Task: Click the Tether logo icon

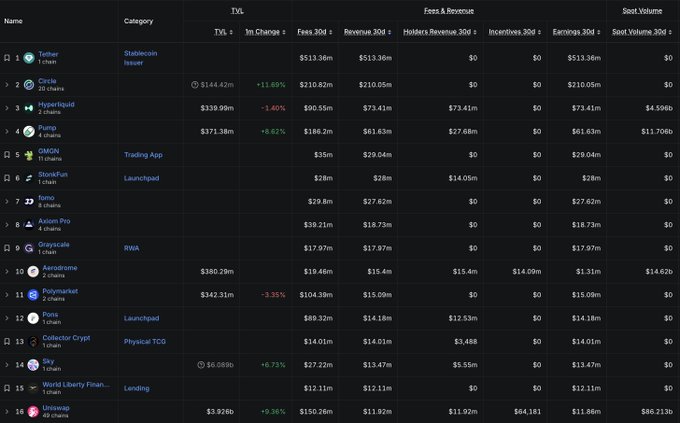Action: coord(29,58)
